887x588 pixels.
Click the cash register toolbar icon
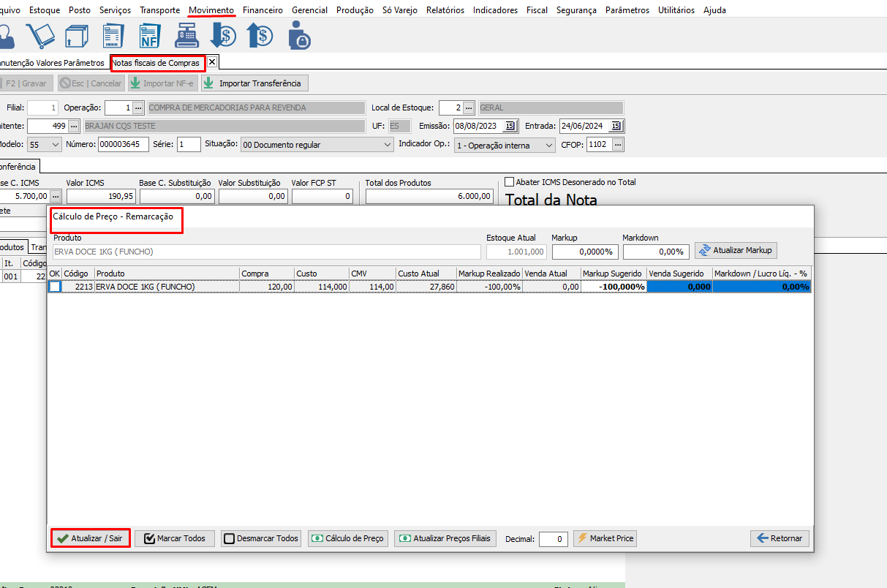pos(186,35)
